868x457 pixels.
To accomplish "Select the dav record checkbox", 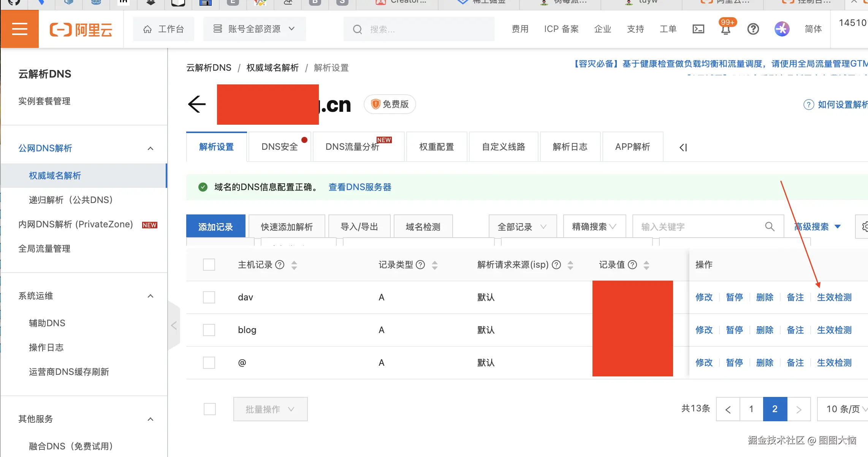I will pyautogui.click(x=209, y=297).
